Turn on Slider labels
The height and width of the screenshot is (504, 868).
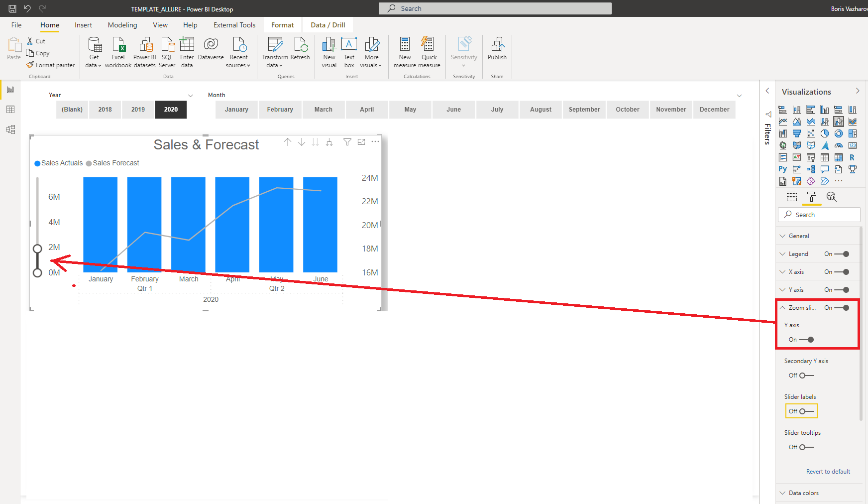807,411
